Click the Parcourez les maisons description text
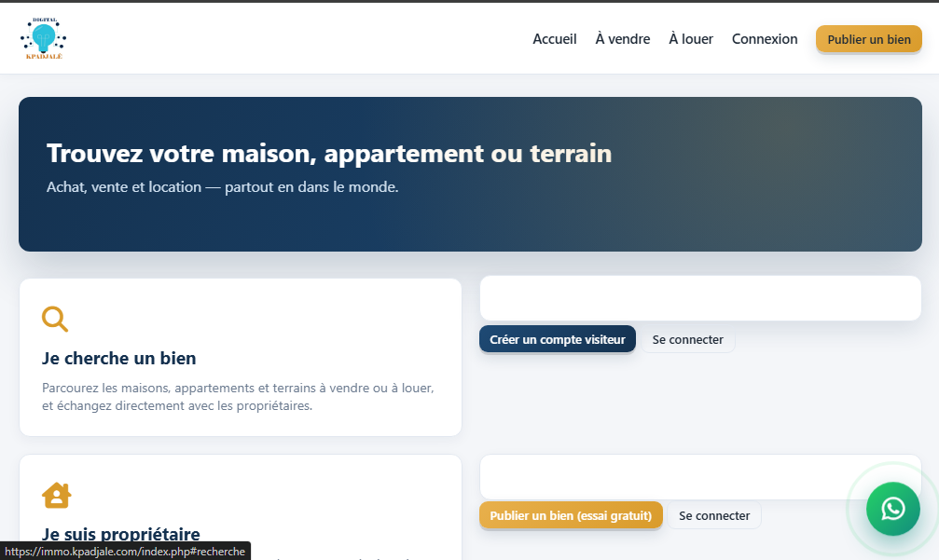 point(238,397)
